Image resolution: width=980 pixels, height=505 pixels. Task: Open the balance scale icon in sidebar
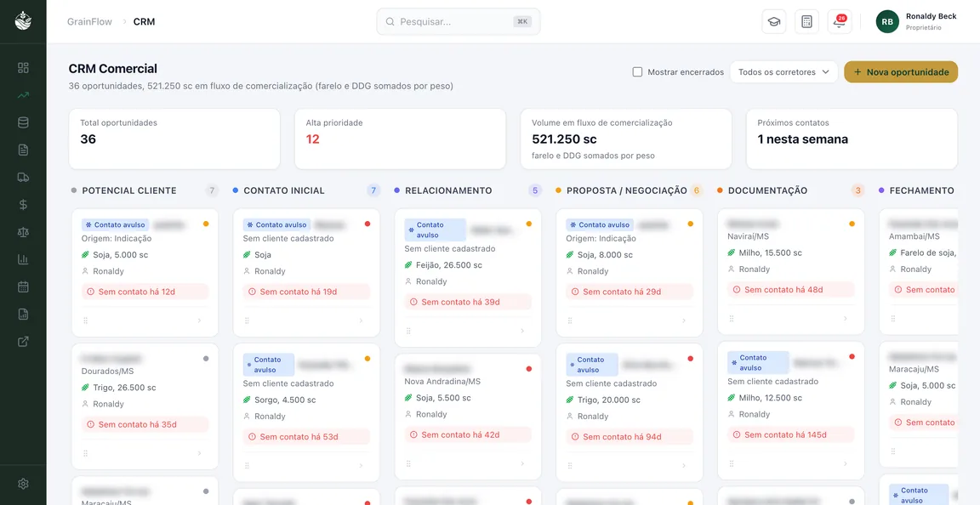click(23, 232)
